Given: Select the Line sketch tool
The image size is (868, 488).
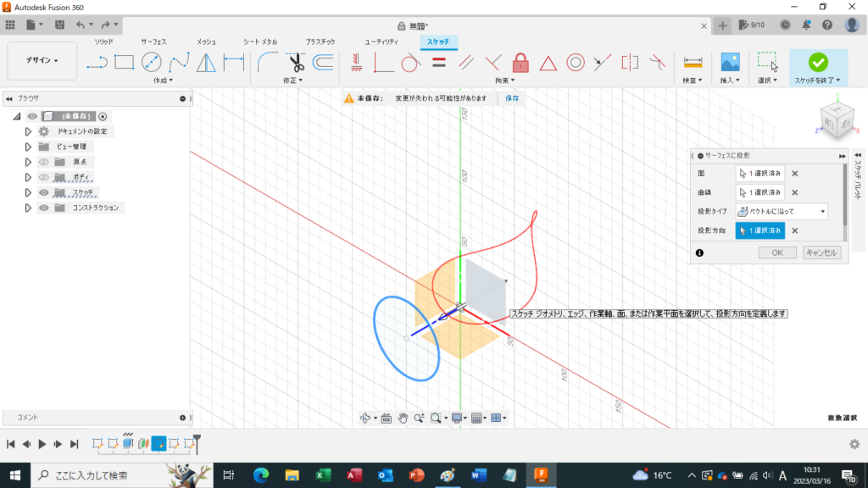Looking at the screenshot, I should tap(97, 63).
